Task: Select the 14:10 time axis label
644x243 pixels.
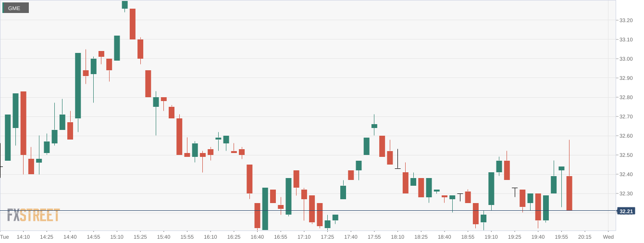Action: (x=23, y=237)
